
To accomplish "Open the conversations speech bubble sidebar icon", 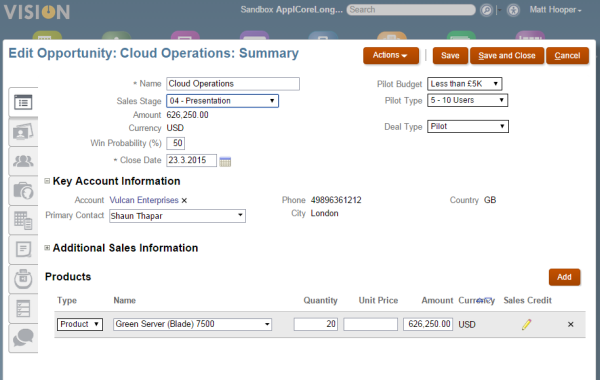I will coord(23,338).
